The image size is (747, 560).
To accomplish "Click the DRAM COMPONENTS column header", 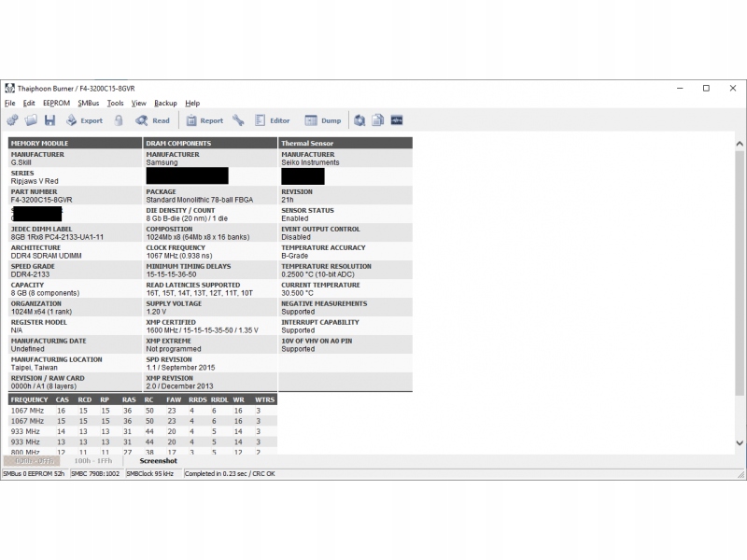I will [x=210, y=143].
